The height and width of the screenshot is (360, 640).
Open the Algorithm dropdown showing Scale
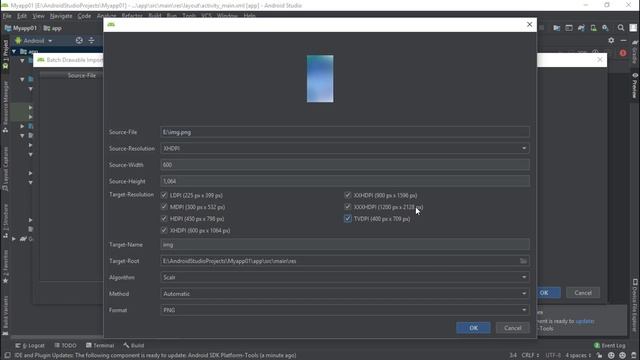[x=345, y=277]
